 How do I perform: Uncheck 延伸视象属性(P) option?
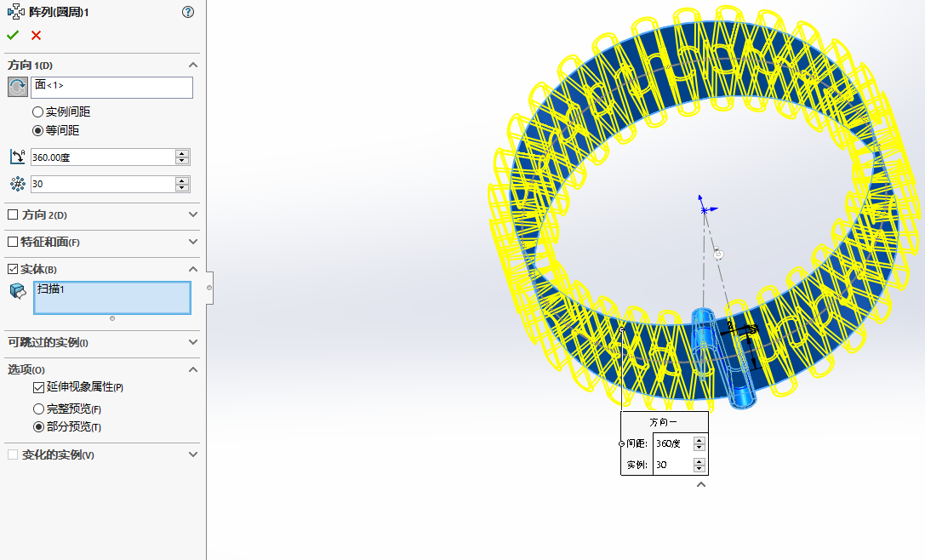[x=39, y=387]
